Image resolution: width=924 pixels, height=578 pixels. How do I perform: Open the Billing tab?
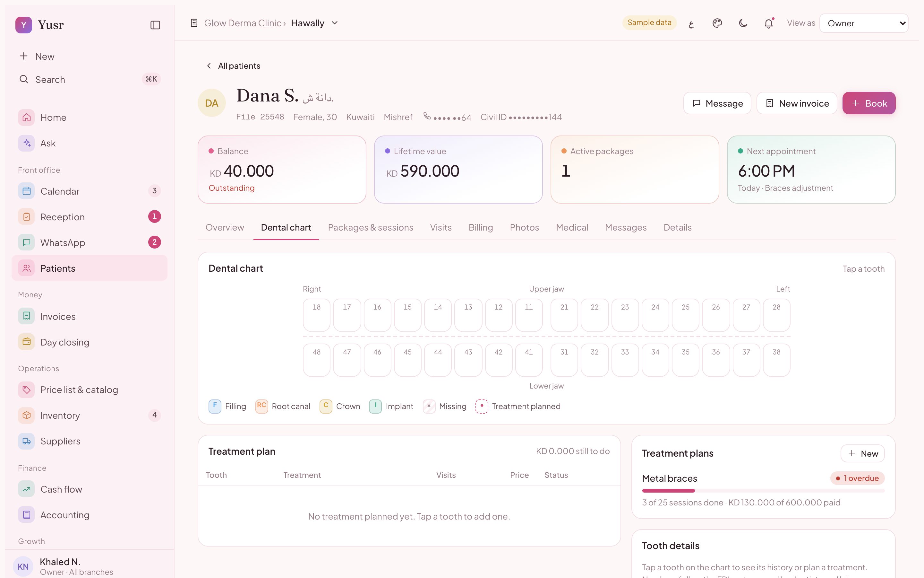click(x=481, y=228)
